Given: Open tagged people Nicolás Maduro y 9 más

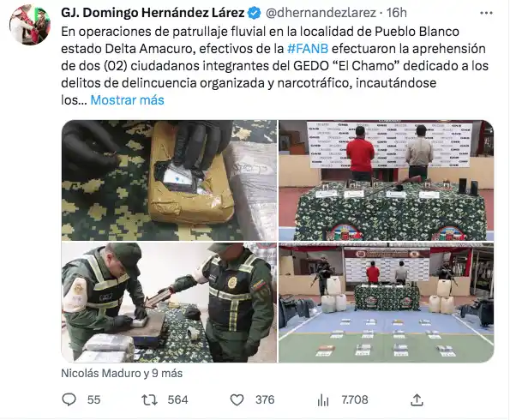Looking at the screenshot, I should pos(122,373).
